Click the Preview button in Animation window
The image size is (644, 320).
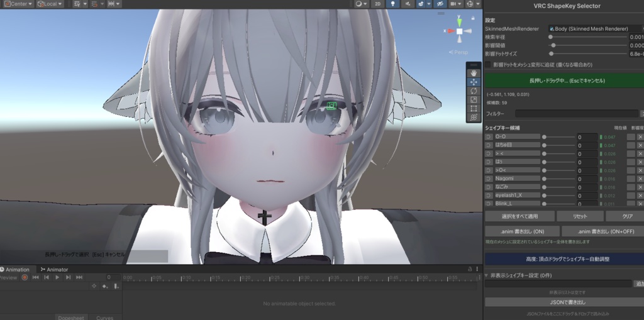pyautogui.click(x=9, y=278)
